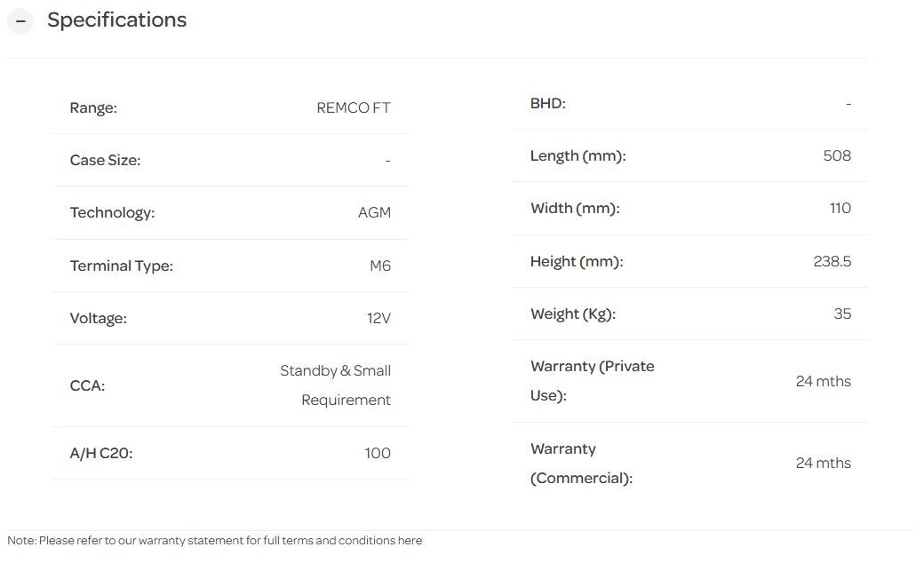The width and height of the screenshot is (924, 563).
Task: Click the Specifications heading
Action: pyautogui.click(x=116, y=20)
